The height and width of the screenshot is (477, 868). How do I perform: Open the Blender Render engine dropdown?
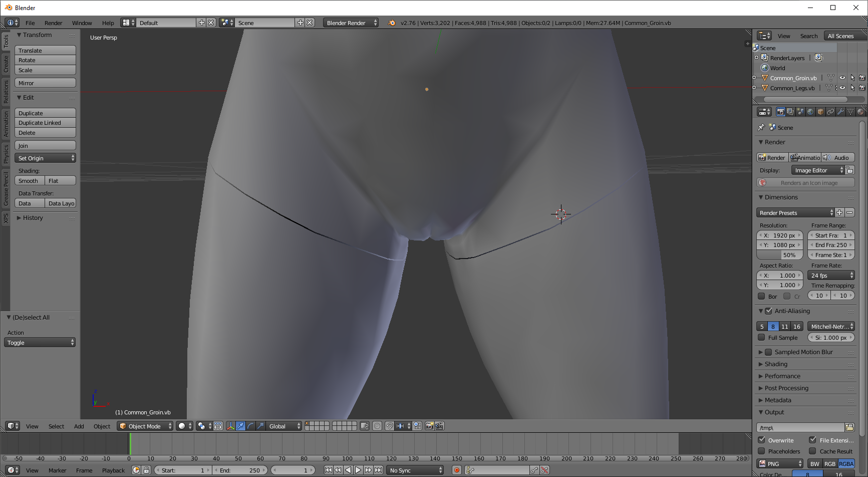point(351,23)
